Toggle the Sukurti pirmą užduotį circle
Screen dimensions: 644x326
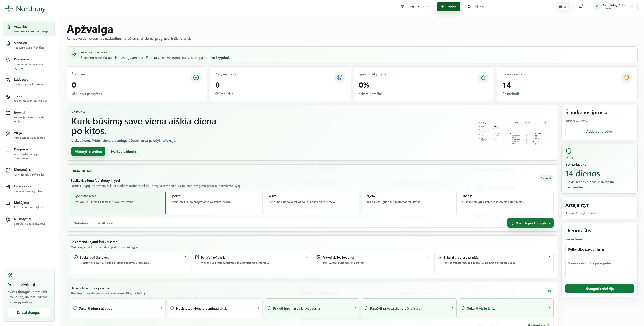tap(75, 308)
